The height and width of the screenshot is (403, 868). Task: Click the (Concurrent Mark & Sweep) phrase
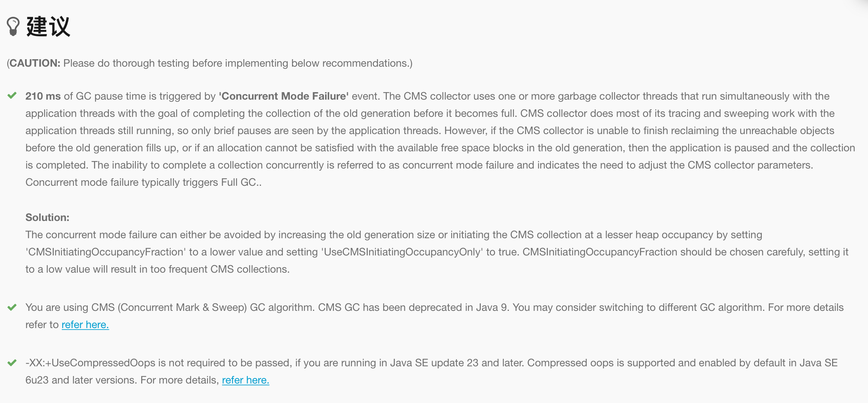tap(182, 307)
